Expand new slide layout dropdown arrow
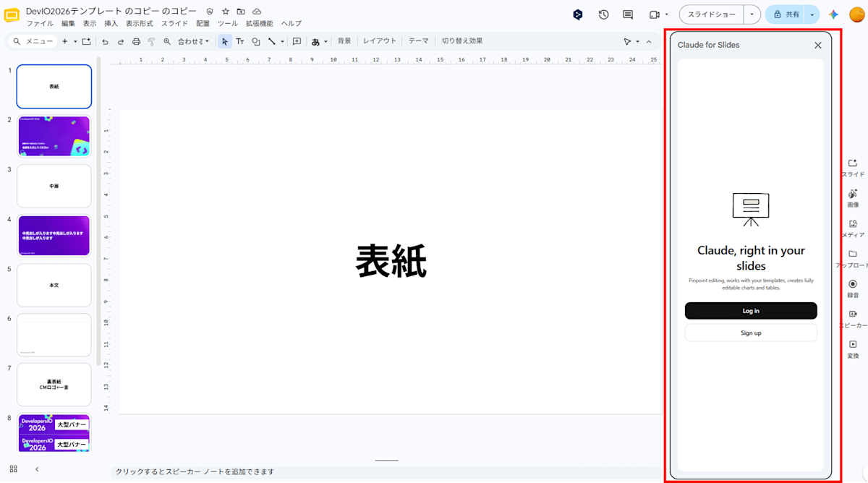Image resolution: width=868 pixels, height=483 pixels. click(x=75, y=42)
